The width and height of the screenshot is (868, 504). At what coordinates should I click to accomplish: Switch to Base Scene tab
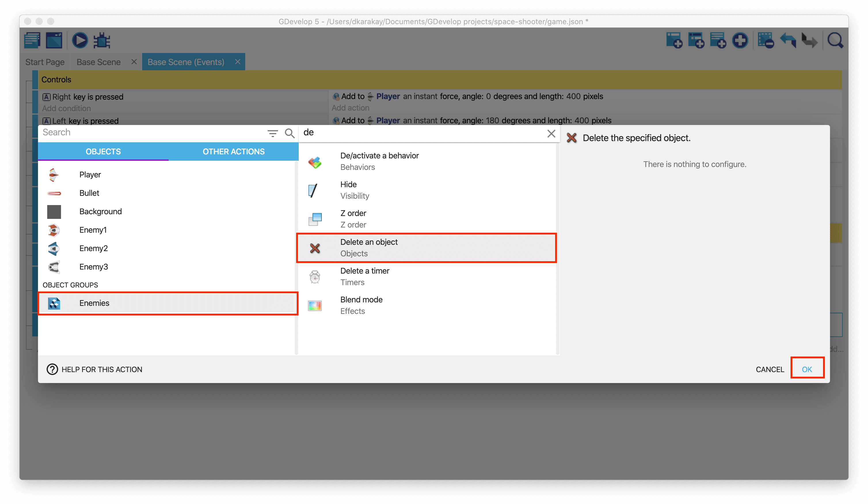point(98,62)
